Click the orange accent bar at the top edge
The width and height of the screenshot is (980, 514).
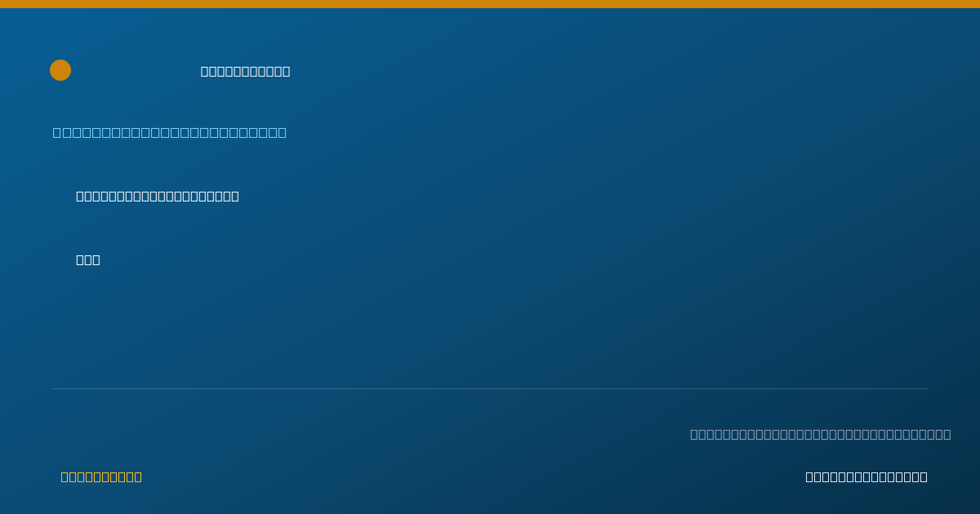pyautogui.click(x=490, y=4)
